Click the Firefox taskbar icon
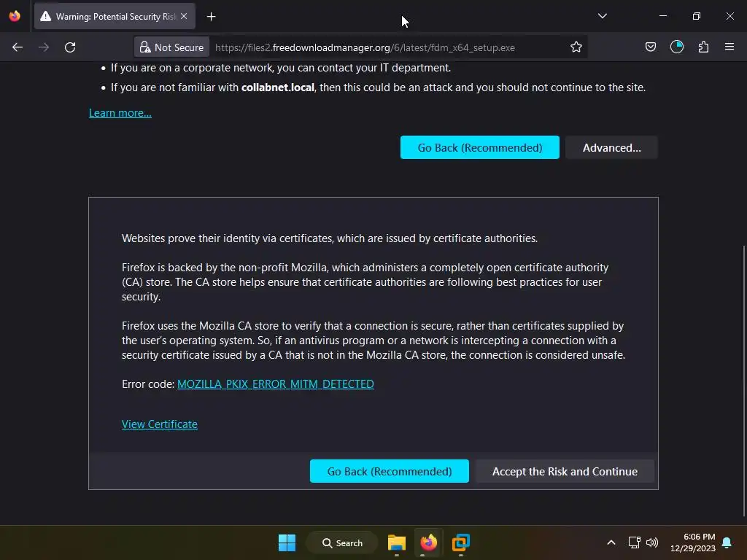The image size is (747, 560). click(428, 542)
